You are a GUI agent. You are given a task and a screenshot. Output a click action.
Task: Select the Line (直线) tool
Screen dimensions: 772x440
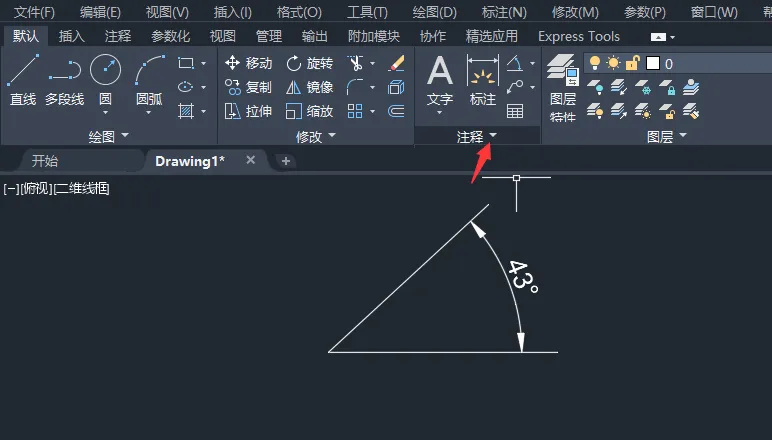[23, 80]
